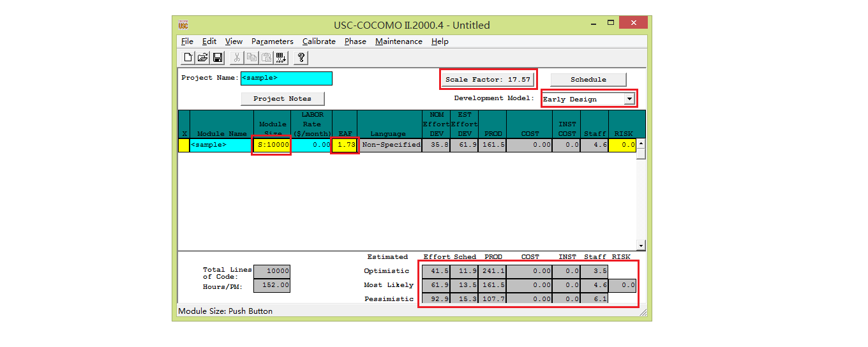The height and width of the screenshot is (347, 868).
Task: Click the PROD value 161.5 in module row
Action: pos(492,145)
